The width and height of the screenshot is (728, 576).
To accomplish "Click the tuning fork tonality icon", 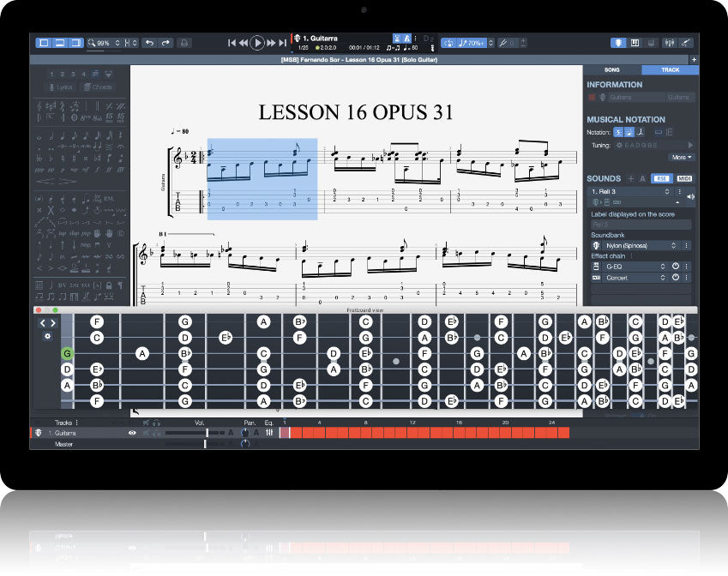I will coord(502,43).
